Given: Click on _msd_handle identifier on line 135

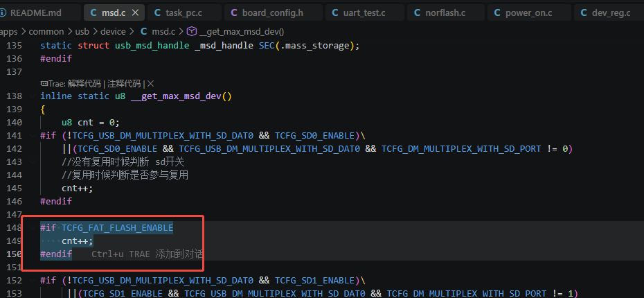Looking at the screenshot, I should tap(224, 46).
